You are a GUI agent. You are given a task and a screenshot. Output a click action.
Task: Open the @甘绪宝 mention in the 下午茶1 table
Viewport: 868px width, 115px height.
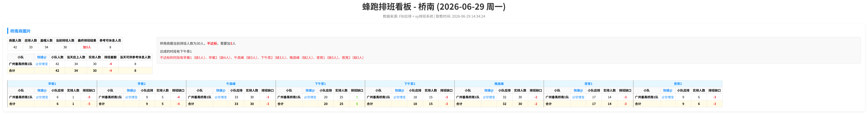point(310,97)
